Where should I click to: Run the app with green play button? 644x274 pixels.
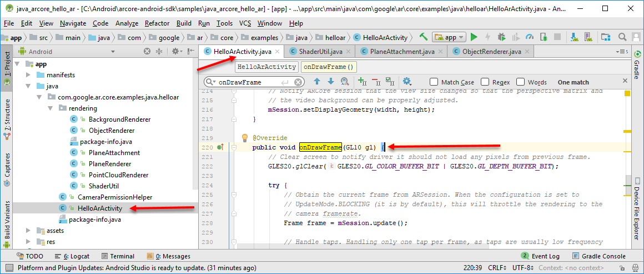tap(474, 37)
